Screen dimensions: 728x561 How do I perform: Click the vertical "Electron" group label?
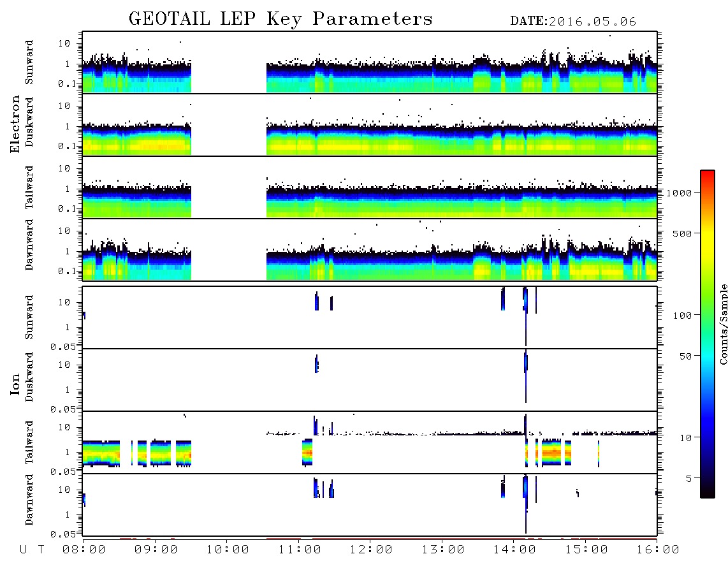tap(15, 124)
